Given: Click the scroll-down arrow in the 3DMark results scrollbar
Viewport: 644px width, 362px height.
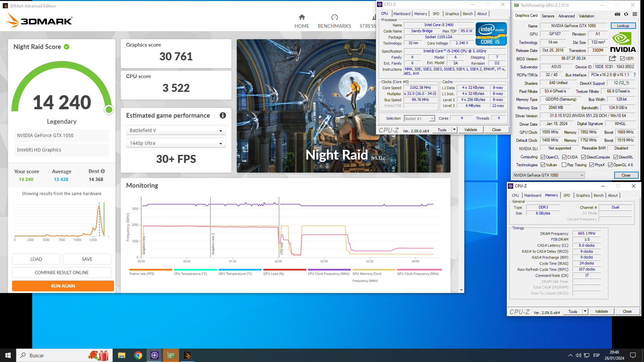Looking at the screenshot, I should point(462,290).
